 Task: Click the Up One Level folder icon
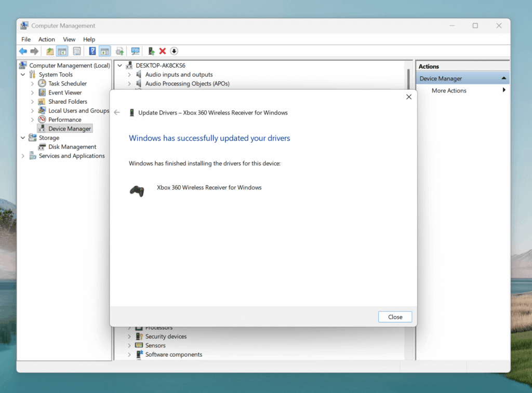[50, 51]
